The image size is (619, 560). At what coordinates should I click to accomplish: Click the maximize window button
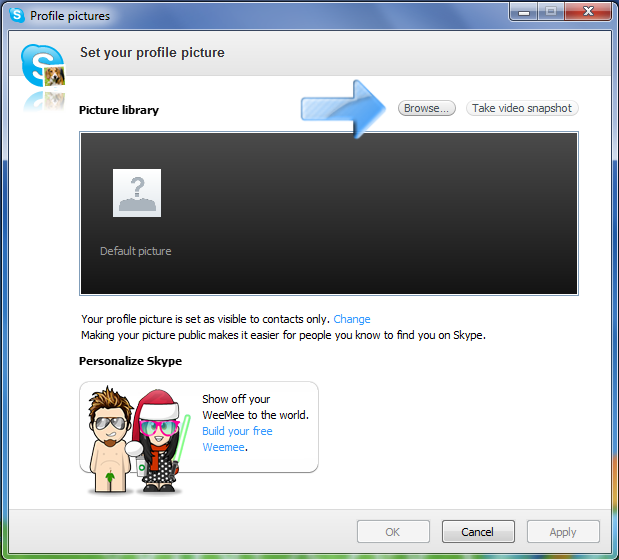point(551,11)
